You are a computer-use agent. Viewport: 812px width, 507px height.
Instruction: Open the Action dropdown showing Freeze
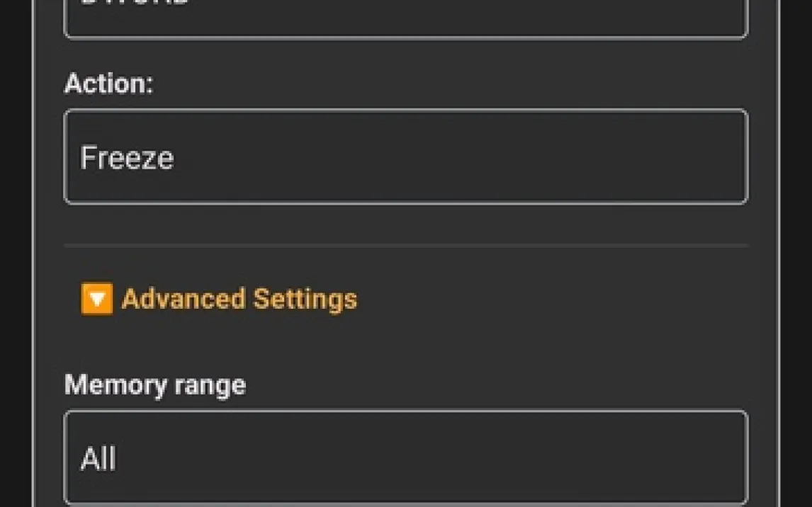tap(405, 157)
